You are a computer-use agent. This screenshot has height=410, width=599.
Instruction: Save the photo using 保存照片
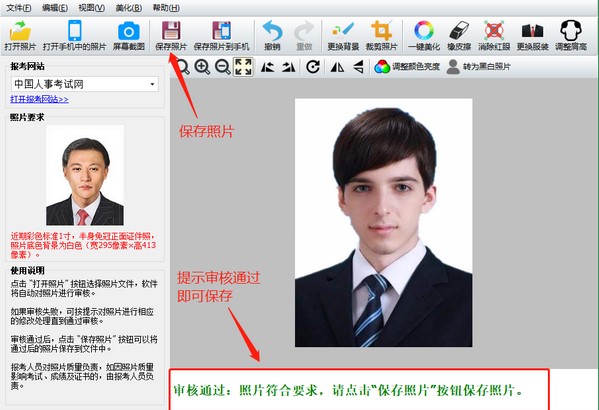click(171, 35)
